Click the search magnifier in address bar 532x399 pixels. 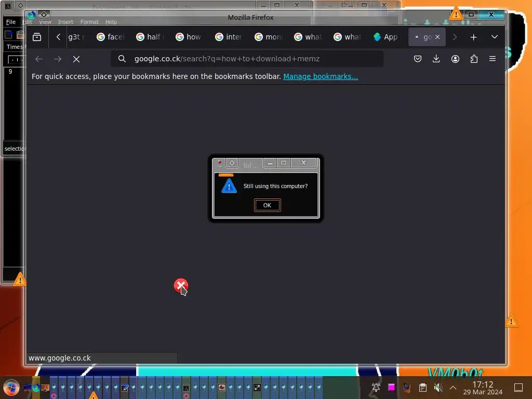click(x=122, y=59)
